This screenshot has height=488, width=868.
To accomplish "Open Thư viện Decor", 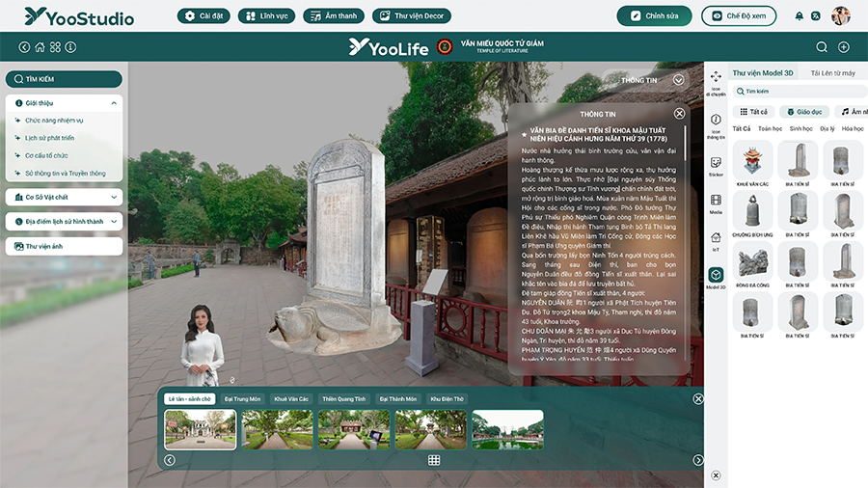I will coord(412,16).
